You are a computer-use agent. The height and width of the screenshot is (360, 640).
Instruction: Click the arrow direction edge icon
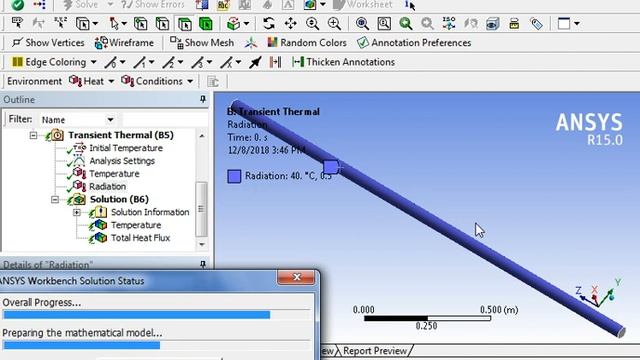click(x=255, y=62)
